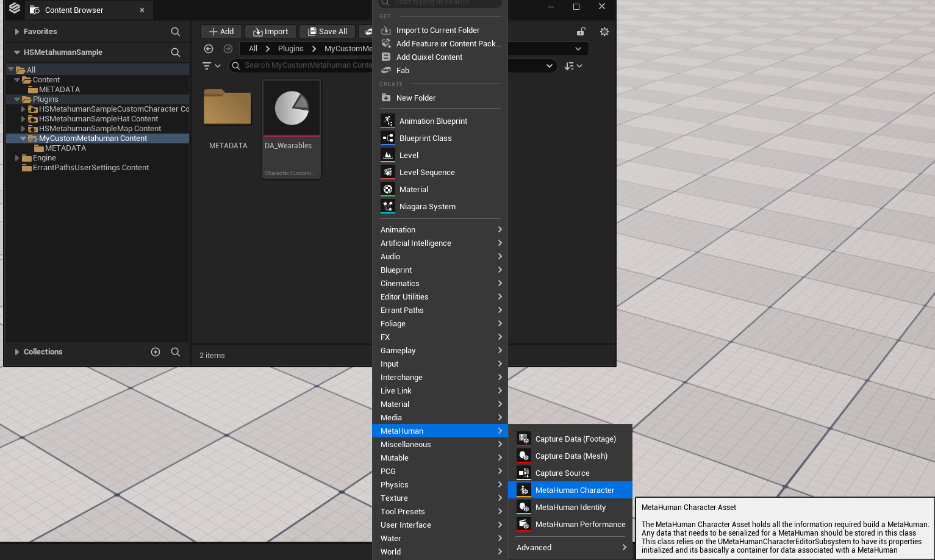
Task: Open the sort options dropdown
Action: 573,66
